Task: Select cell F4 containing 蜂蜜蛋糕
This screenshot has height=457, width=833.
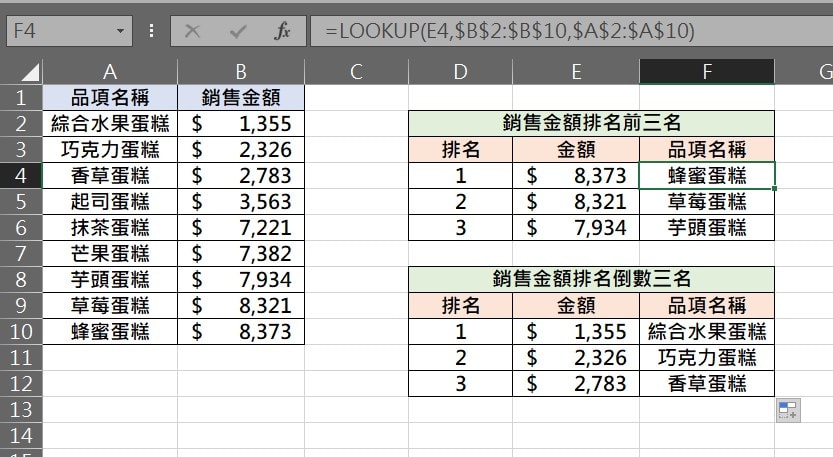Action: (x=706, y=176)
